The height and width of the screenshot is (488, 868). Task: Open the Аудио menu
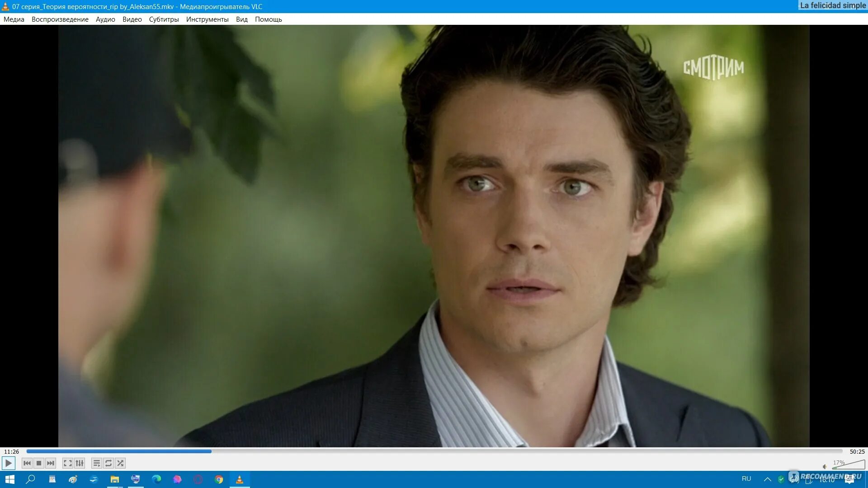(105, 19)
